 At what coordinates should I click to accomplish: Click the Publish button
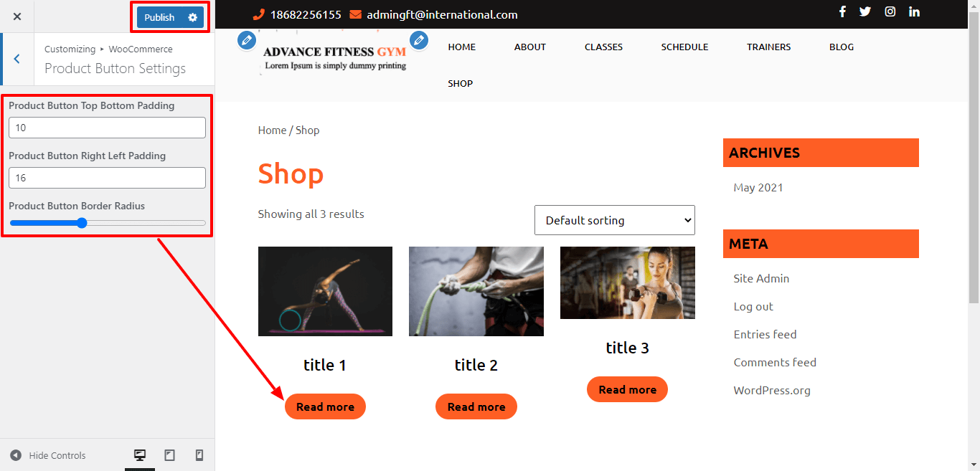coord(159,17)
